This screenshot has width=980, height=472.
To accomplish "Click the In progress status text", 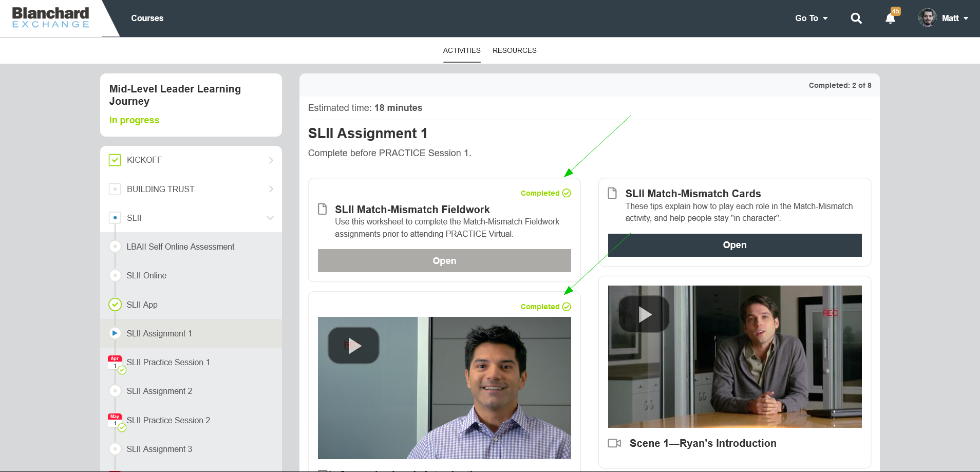I will [134, 120].
